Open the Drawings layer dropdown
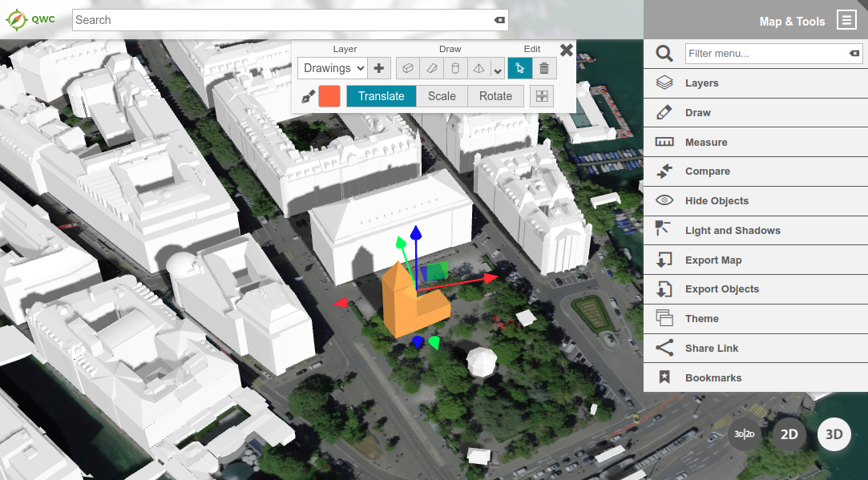The height and width of the screenshot is (480, 868). 332,68
